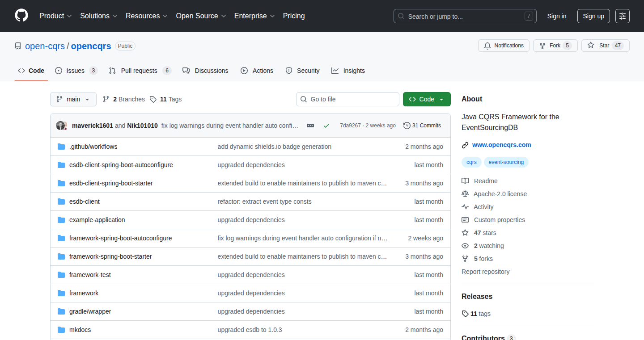Click the avatar of maverick1601
Screen dimensions: 644x340
(x=61, y=126)
